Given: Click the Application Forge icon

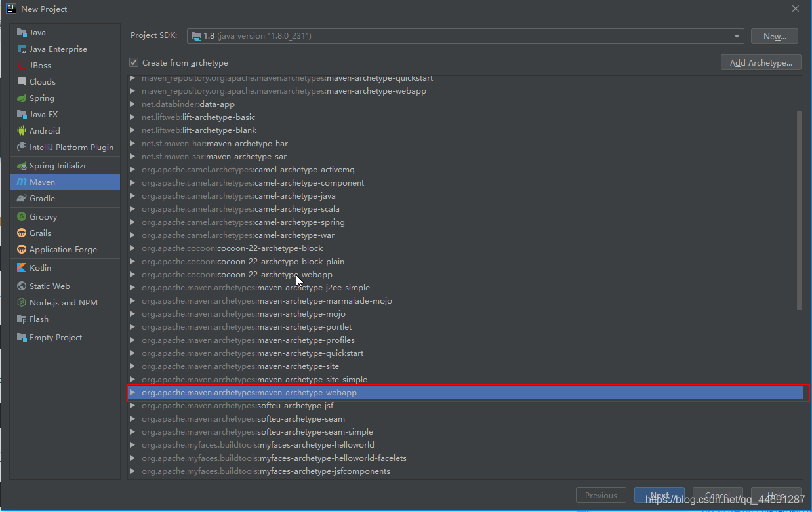Looking at the screenshot, I should 22,250.
